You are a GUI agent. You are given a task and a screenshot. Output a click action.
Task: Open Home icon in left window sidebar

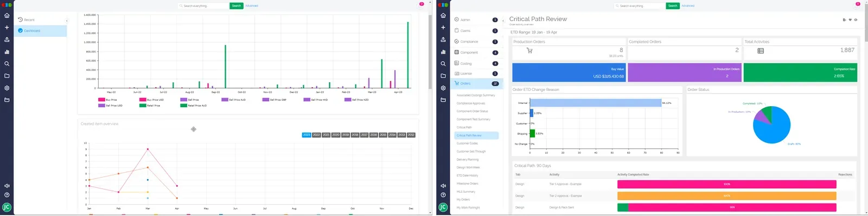(7, 16)
